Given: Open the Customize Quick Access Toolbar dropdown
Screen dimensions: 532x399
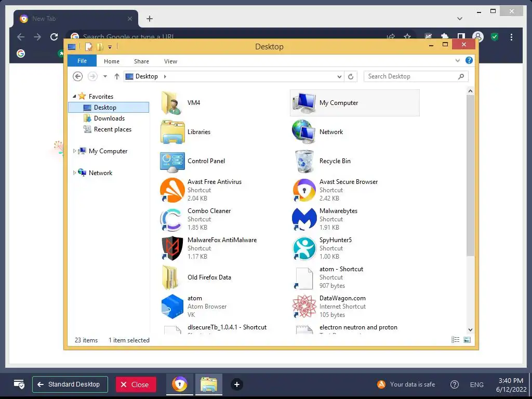Looking at the screenshot, I should pyautogui.click(x=110, y=47).
